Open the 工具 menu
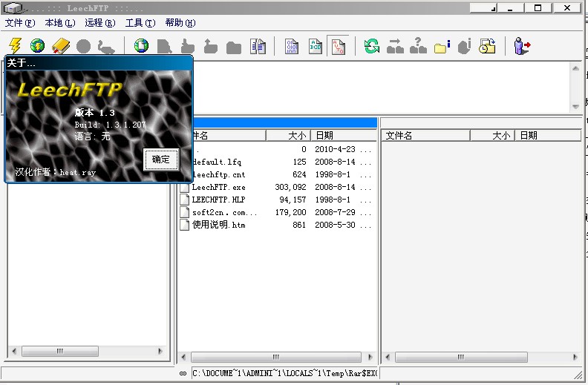Viewport: 588px width, 385px height. click(140, 23)
